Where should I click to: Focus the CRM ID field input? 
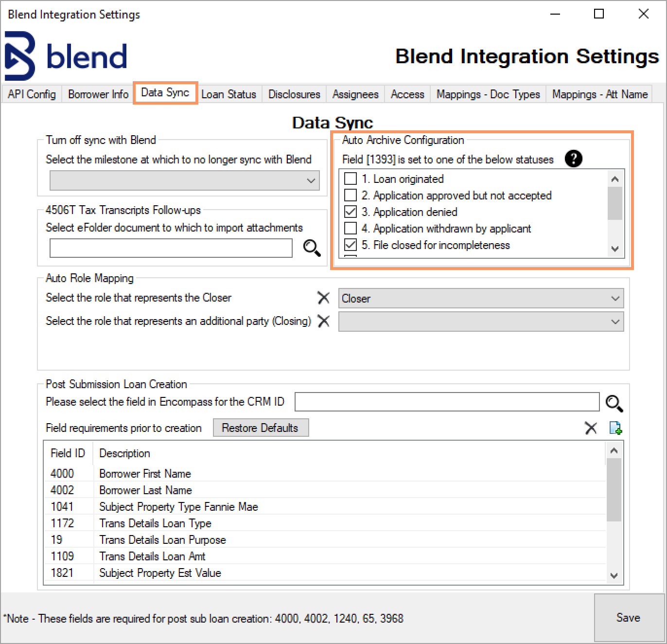[447, 402]
